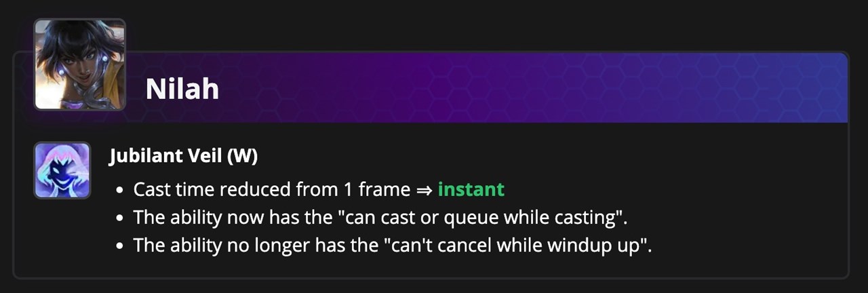The width and height of the screenshot is (868, 293).
Task: Select the "Jubilant Veil (W)" ability title
Action: [x=183, y=156]
